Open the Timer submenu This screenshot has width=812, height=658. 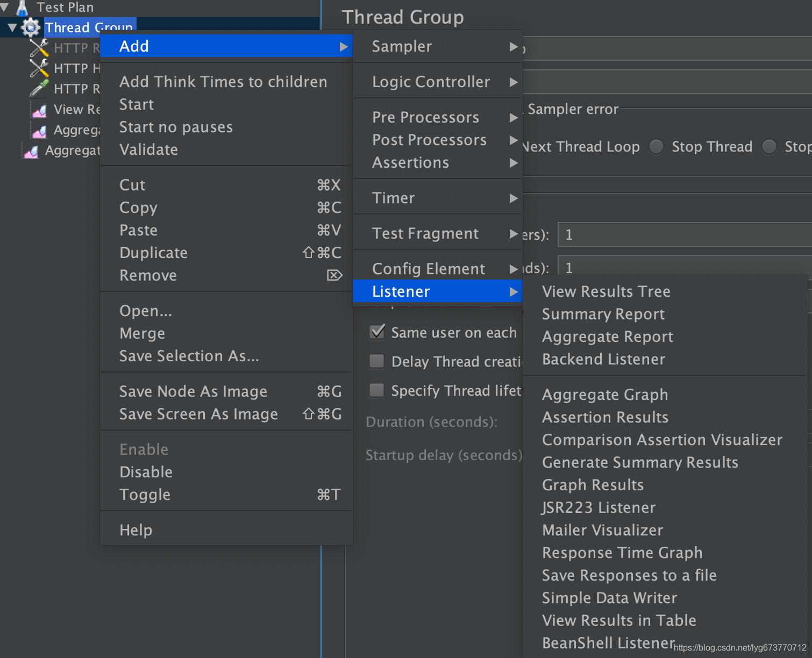click(x=437, y=198)
